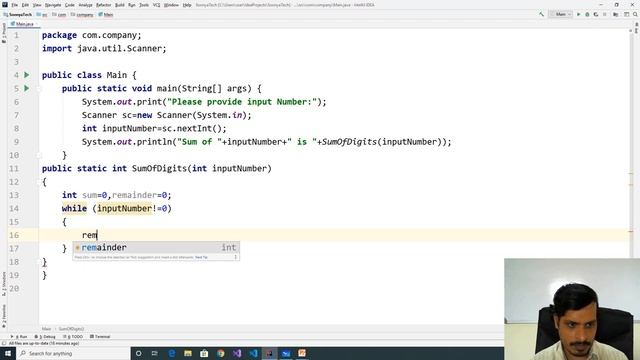The height and width of the screenshot is (360, 640).
Task: Click the Stop process icon in toolbar
Action: point(605,14)
